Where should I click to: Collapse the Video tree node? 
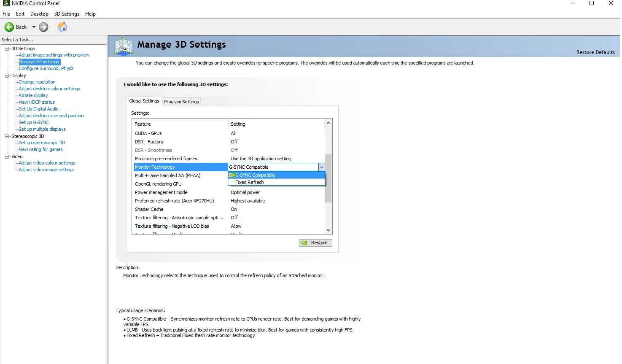pos(7,156)
